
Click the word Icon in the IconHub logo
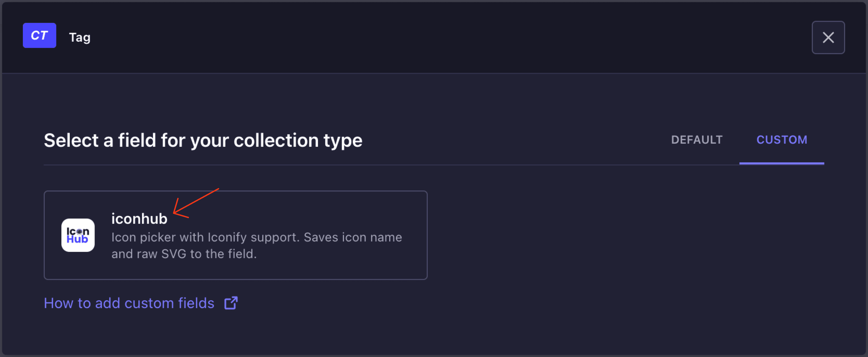[x=78, y=231]
